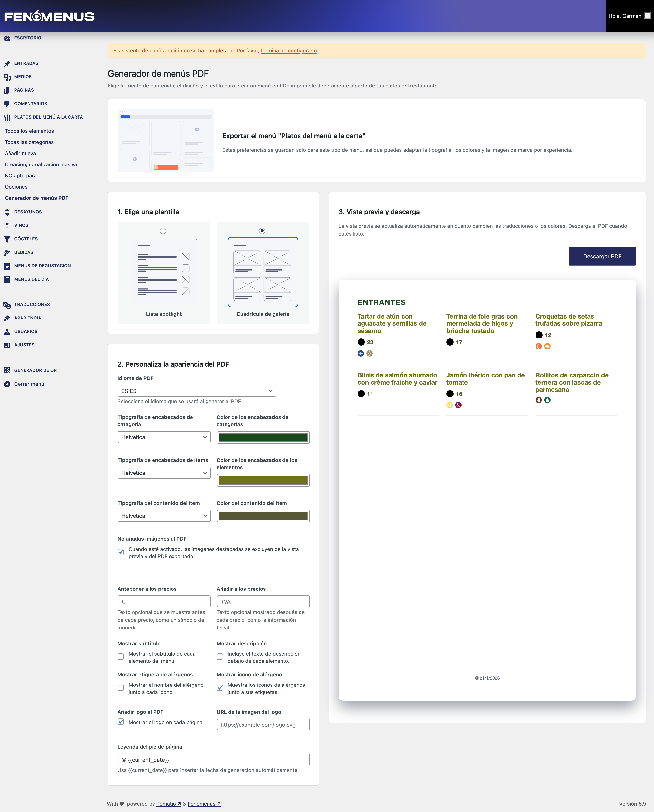Enable the Mostrar subtítulo checkbox

coord(120,656)
